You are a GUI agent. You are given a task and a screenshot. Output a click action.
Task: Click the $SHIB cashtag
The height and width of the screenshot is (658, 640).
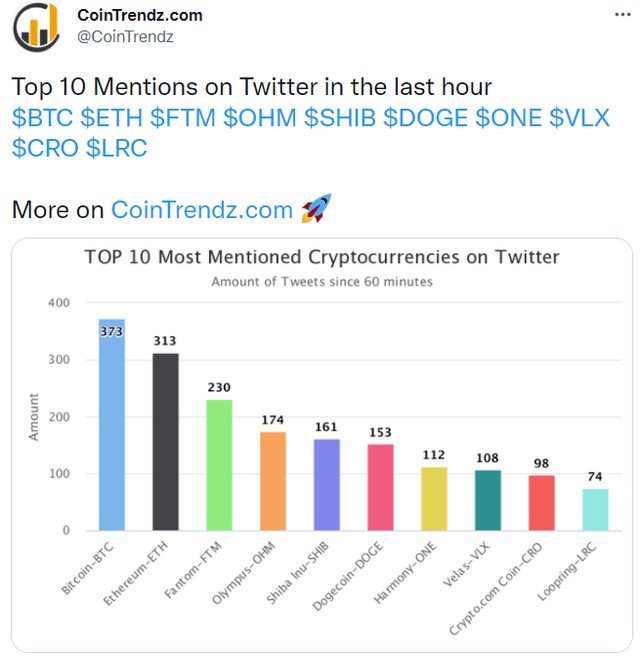click(340, 118)
